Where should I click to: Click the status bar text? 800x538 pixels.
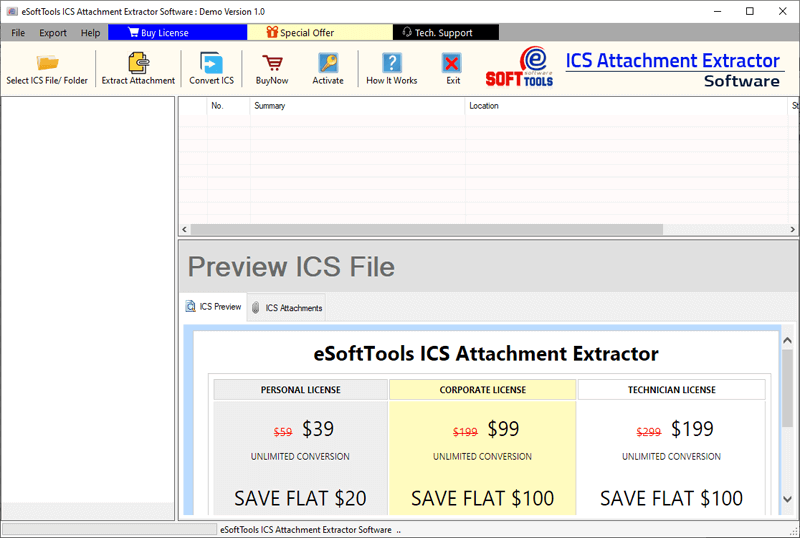tap(310, 530)
